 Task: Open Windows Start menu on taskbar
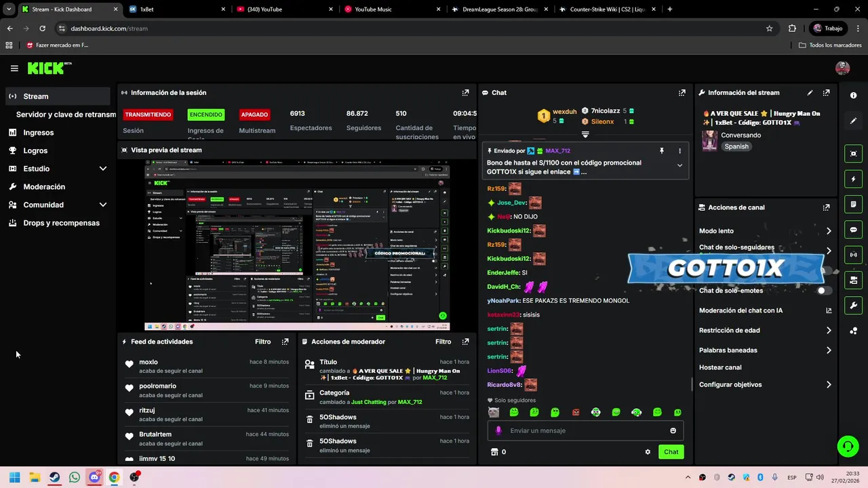pos(15,477)
